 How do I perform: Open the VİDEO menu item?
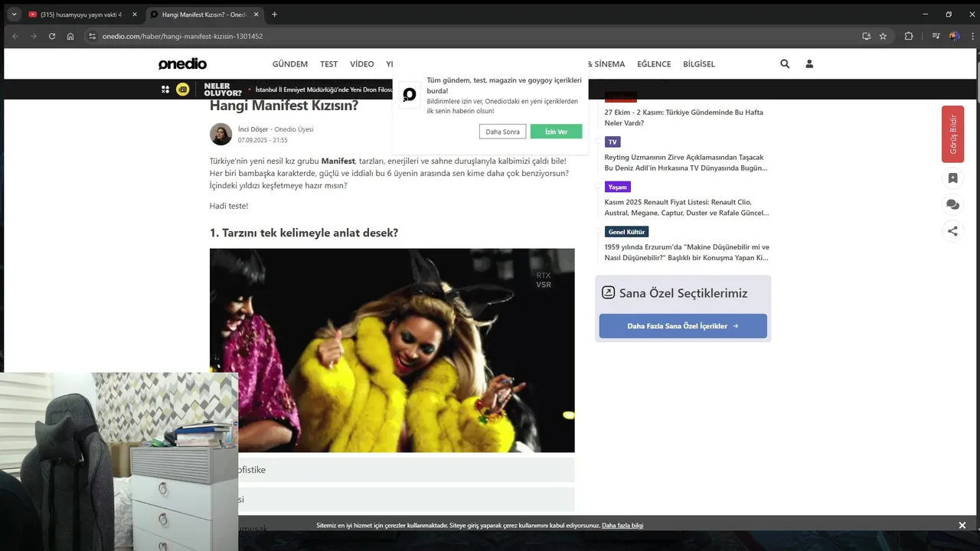coord(362,64)
